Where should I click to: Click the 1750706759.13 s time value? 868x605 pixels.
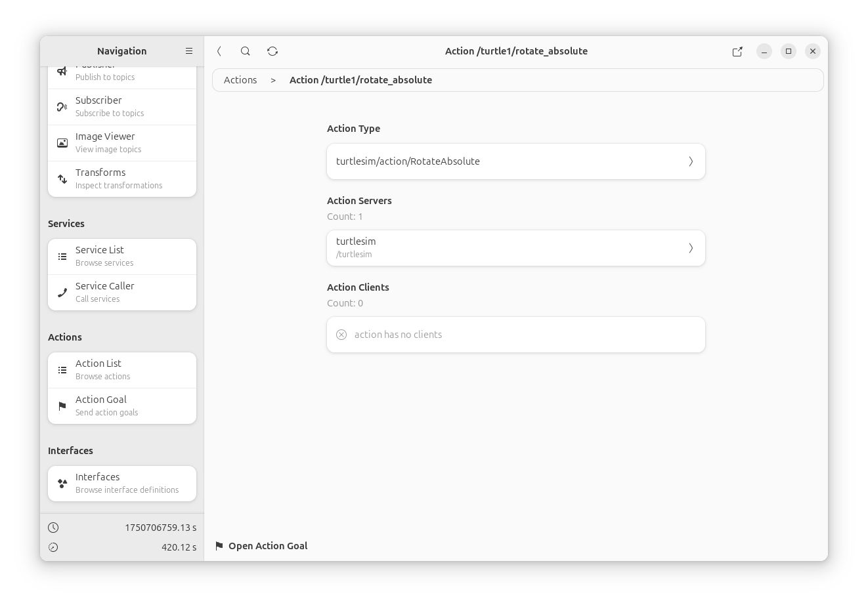161,528
